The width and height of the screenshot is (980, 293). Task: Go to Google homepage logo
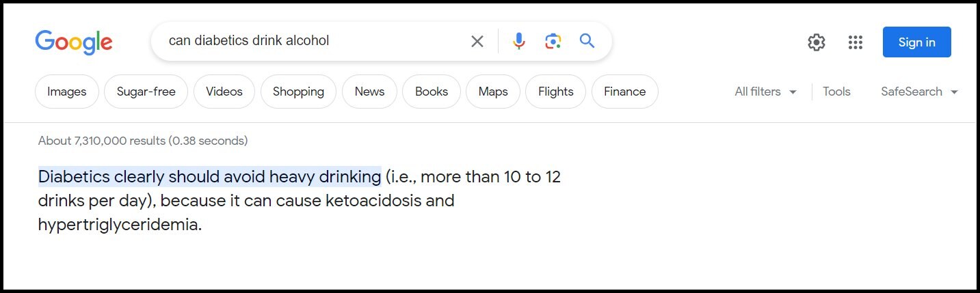74,42
